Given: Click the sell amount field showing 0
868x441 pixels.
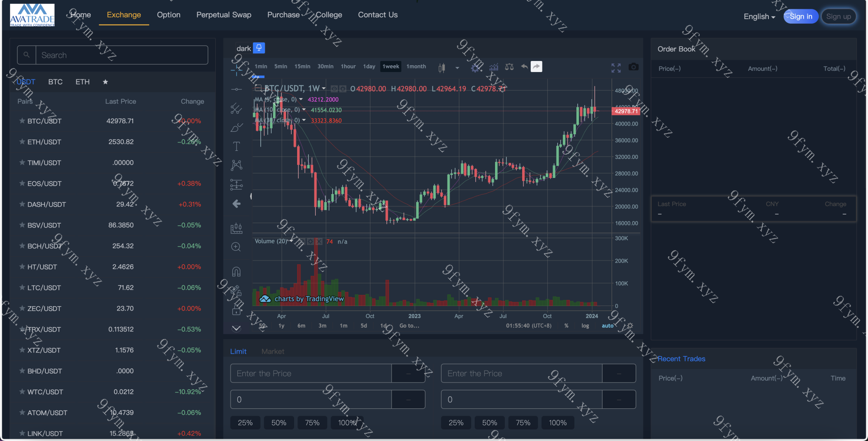Looking at the screenshot, I should coord(521,399).
